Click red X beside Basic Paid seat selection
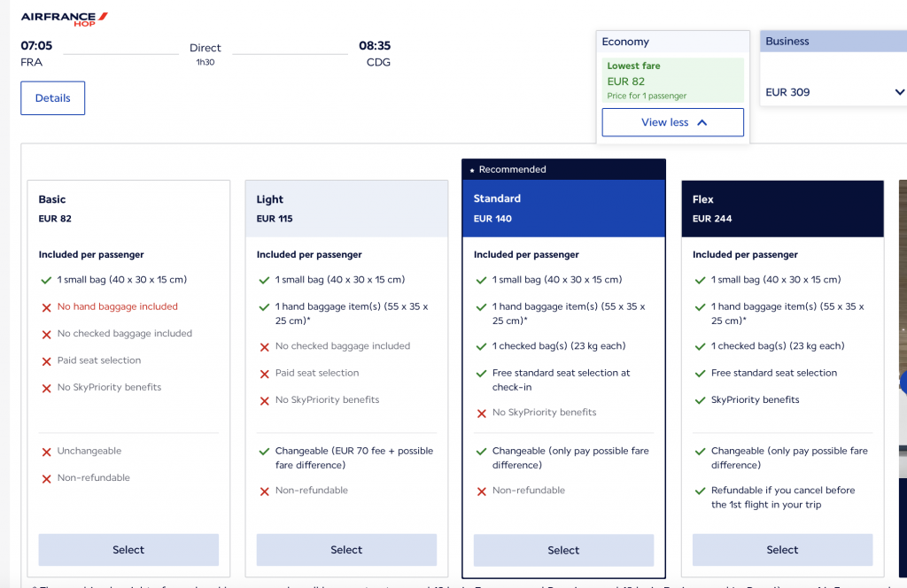 point(46,361)
